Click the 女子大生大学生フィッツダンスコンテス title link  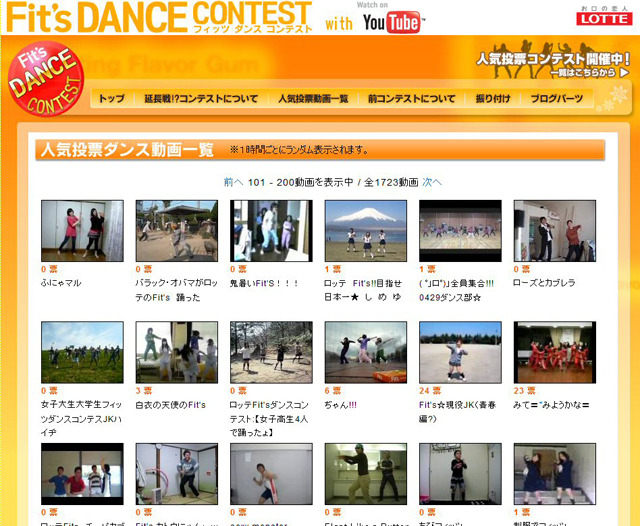[x=81, y=419]
